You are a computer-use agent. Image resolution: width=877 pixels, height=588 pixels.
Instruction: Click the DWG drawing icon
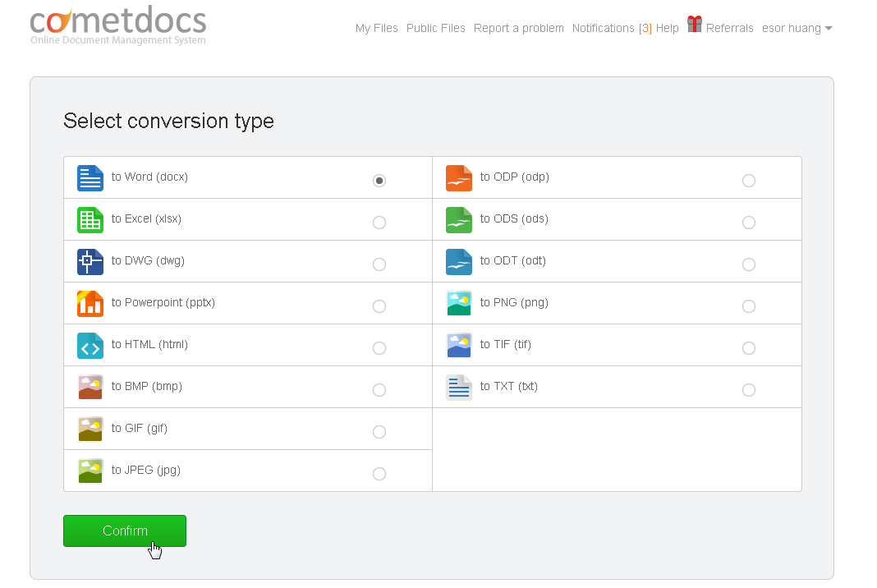click(x=90, y=261)
